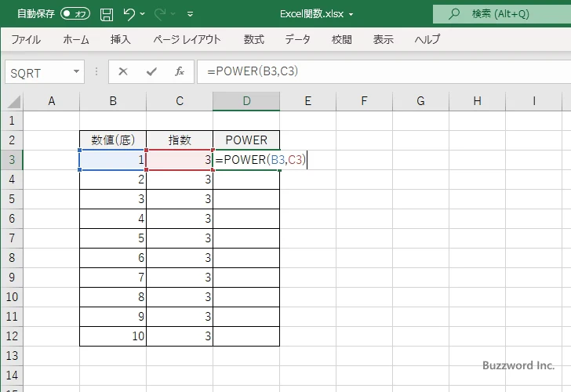Select row 7 header
571x392 pixels.
click(12, 238)
